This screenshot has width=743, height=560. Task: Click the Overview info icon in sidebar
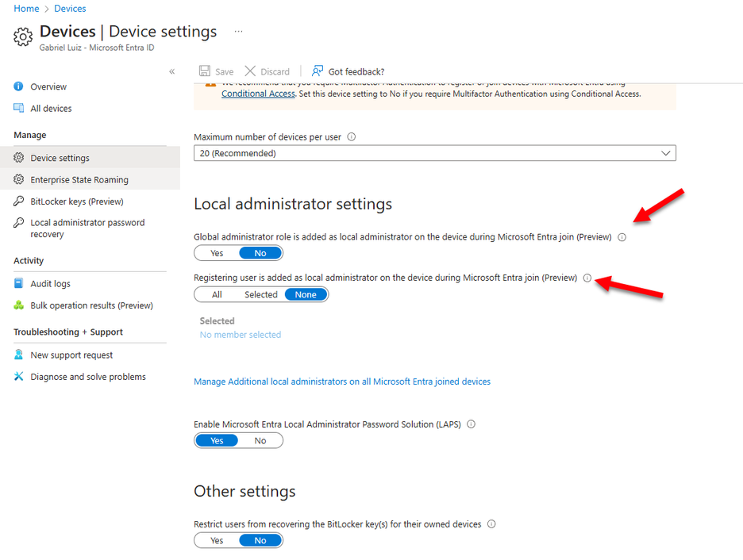[x=18, y=86]
